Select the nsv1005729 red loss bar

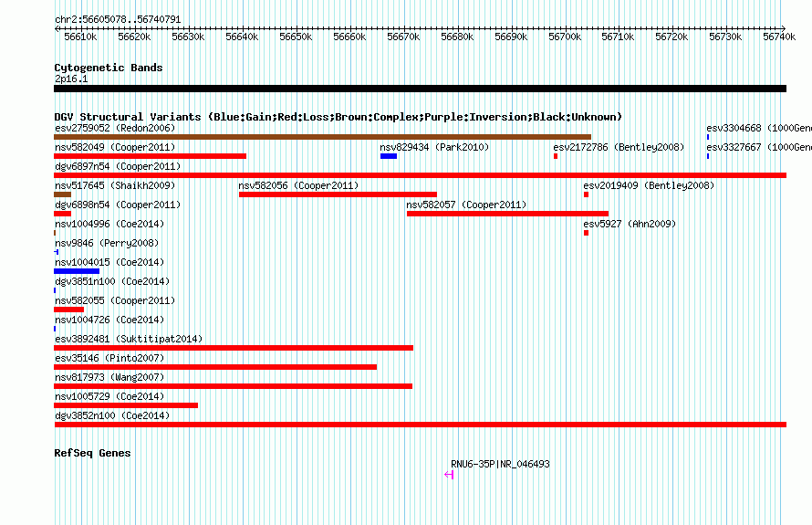(x=126, y=405)
